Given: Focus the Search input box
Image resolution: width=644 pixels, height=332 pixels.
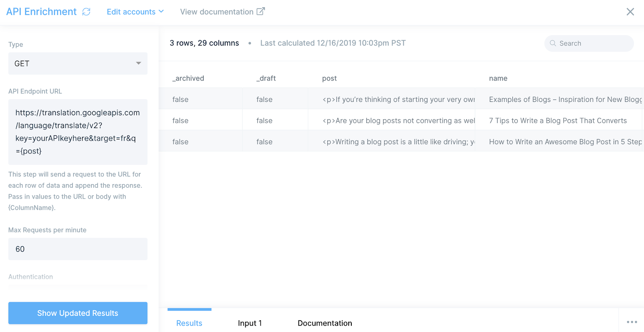Looking at the screenshot, I should [589, 43].
